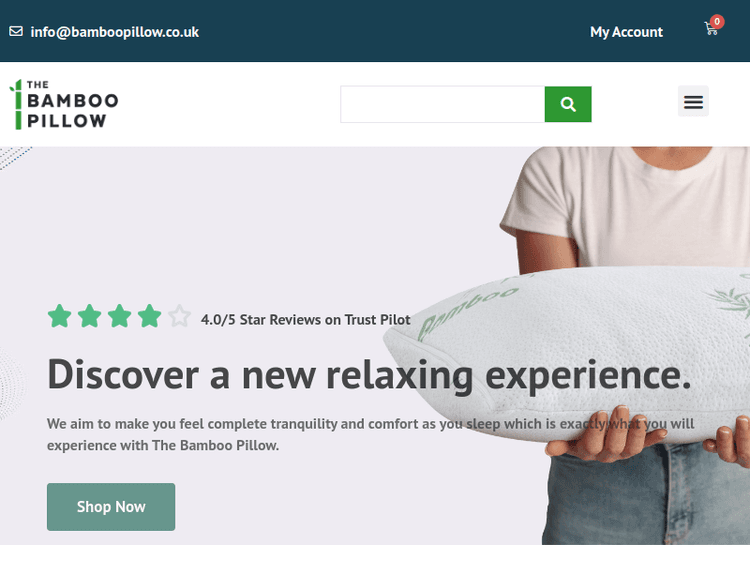Click the green search magnifier button
The height and width of the screenshot is (563, 750).
coord(568,104)
